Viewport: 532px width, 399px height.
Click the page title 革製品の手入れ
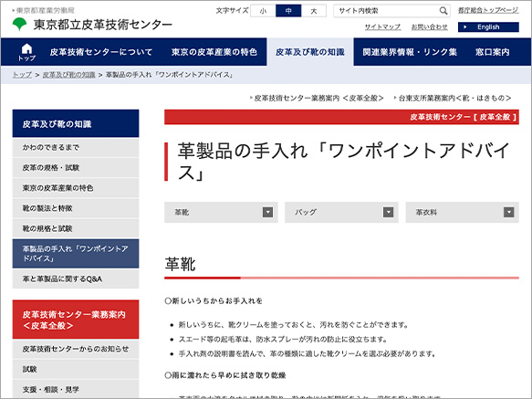tap(343, 162)
